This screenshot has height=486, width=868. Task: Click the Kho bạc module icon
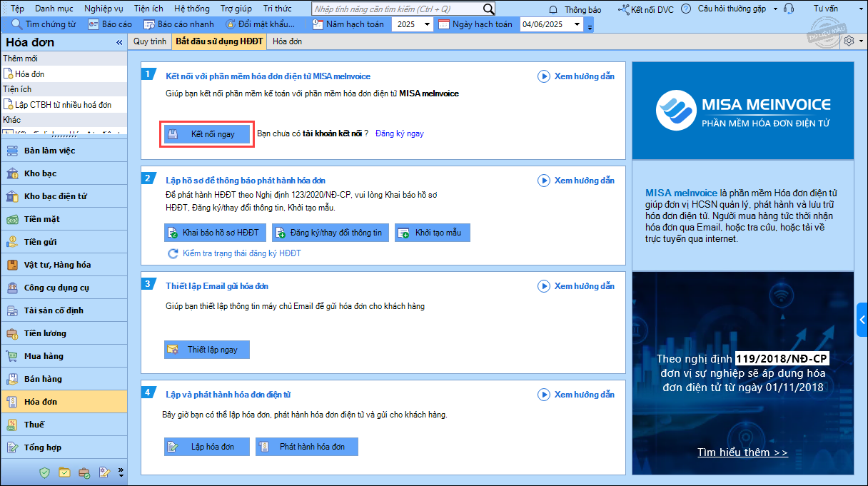12,173
